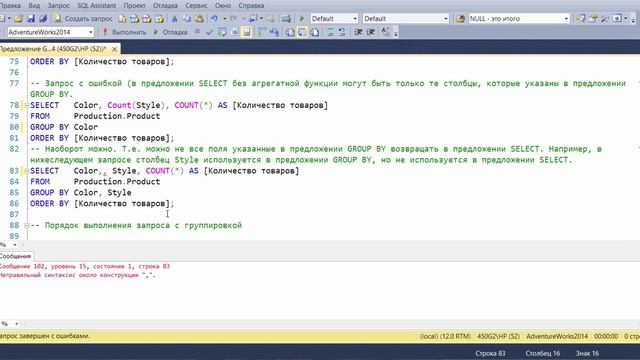This screenshot has height=360, width=640.
Task: Open Analysis Services MDX query icon
Action: pos(135,19)
